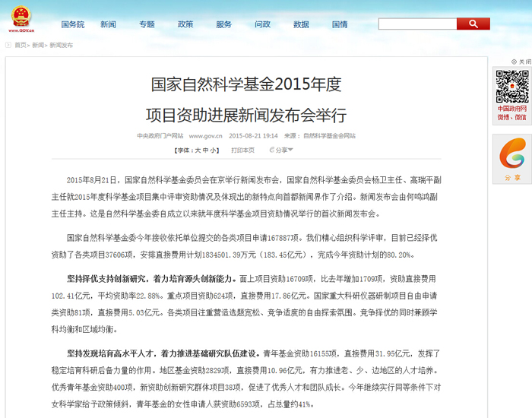Select the 数据 menu item

pyautogui.click(x=301, y=24)
